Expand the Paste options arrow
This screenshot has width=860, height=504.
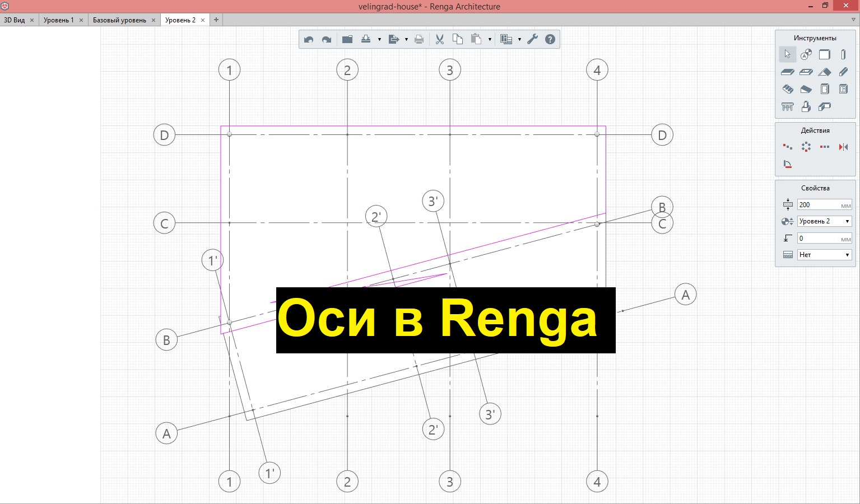[490, 40]
